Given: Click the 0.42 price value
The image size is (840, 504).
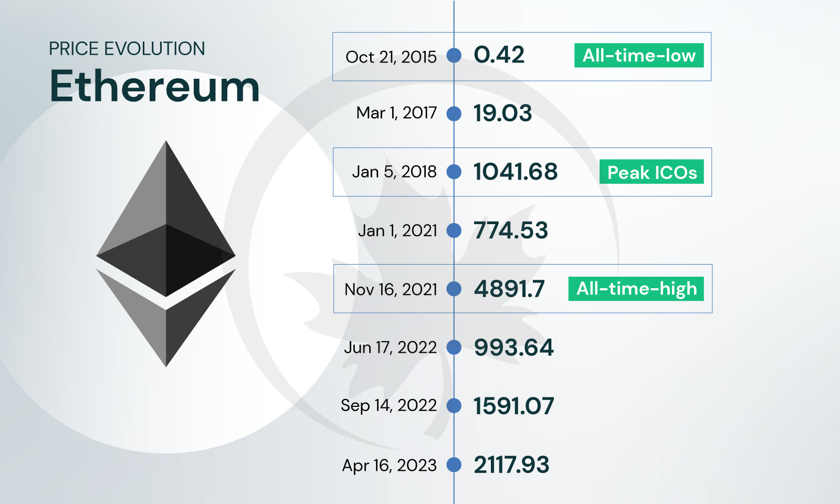Looking at the screenshot, I should tap(499, 55).
